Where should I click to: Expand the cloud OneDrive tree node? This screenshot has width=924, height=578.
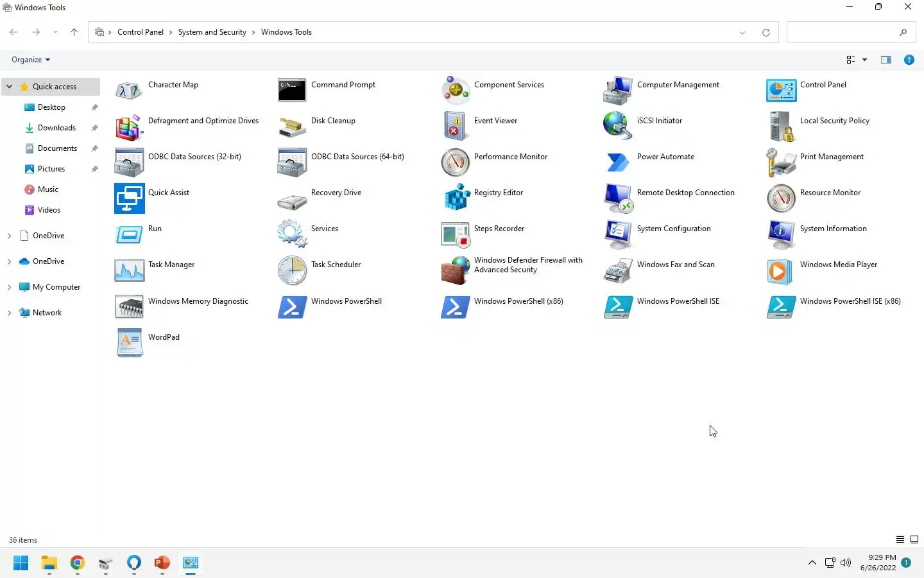pyautogui.click(x=10, y=261)
